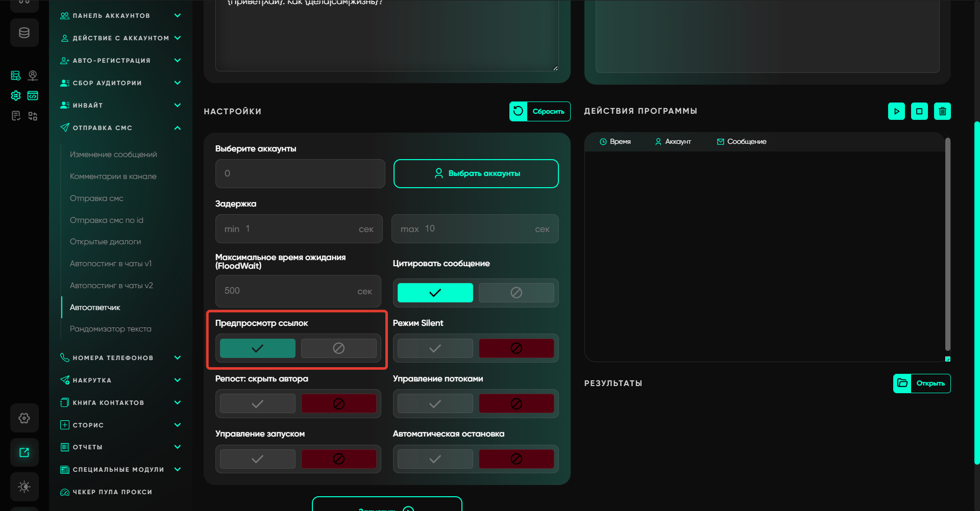This screenshot has width=980, height=511.
Task: Click the sun theme icon
Action: pos(24,487)
